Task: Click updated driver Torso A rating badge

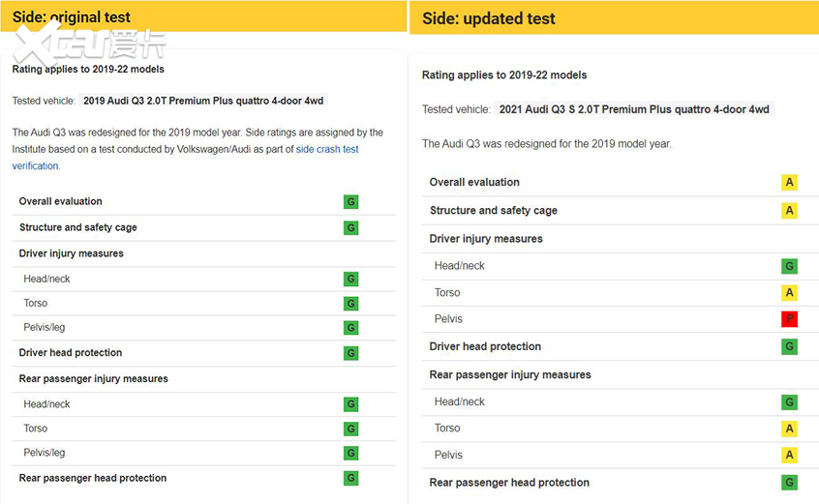Action: [789, 292]
